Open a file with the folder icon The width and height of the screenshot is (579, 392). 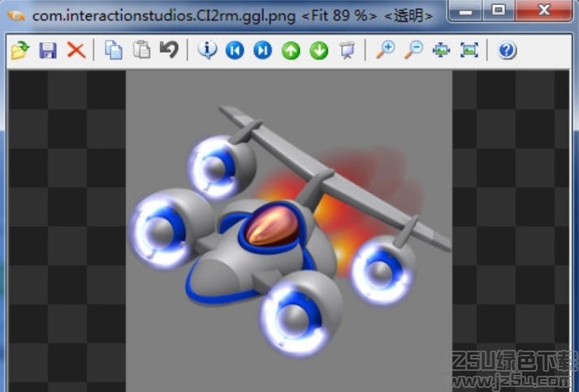coord(20,50)
